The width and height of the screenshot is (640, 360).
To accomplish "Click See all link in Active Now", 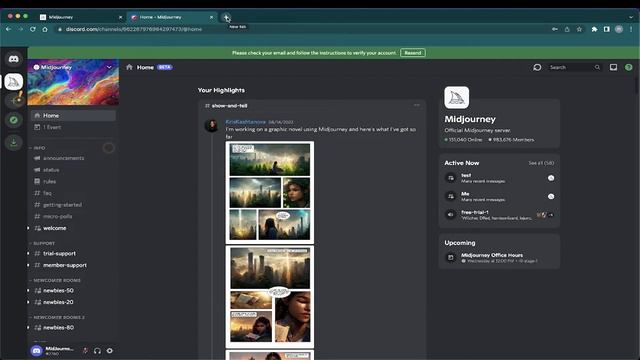I will [x=541, y=163].
